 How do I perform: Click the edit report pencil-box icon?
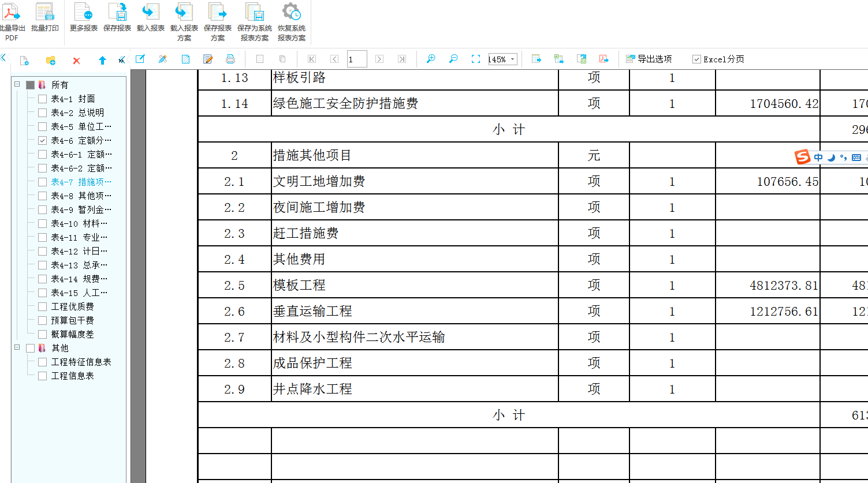140,59
